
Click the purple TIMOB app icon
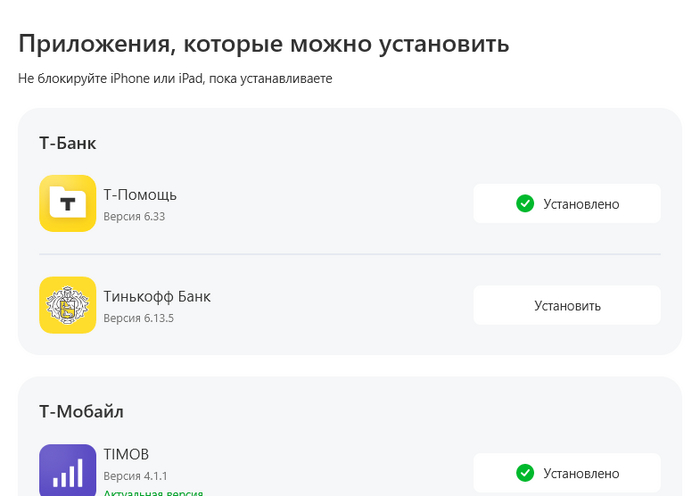coord(68,470)
